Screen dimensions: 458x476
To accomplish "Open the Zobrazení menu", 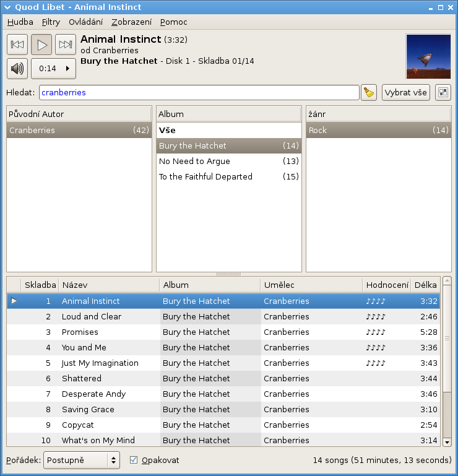I will pyautogui.click(x=131, y=22).
